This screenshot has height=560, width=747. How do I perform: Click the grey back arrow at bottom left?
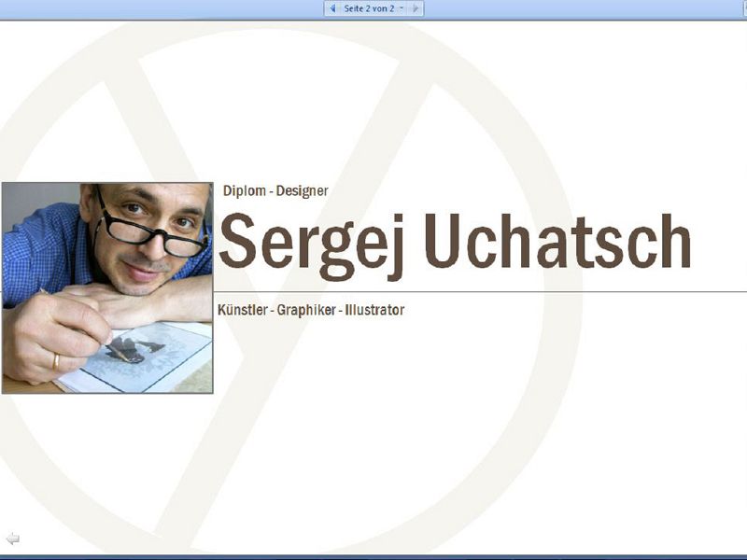coord(12,539)
